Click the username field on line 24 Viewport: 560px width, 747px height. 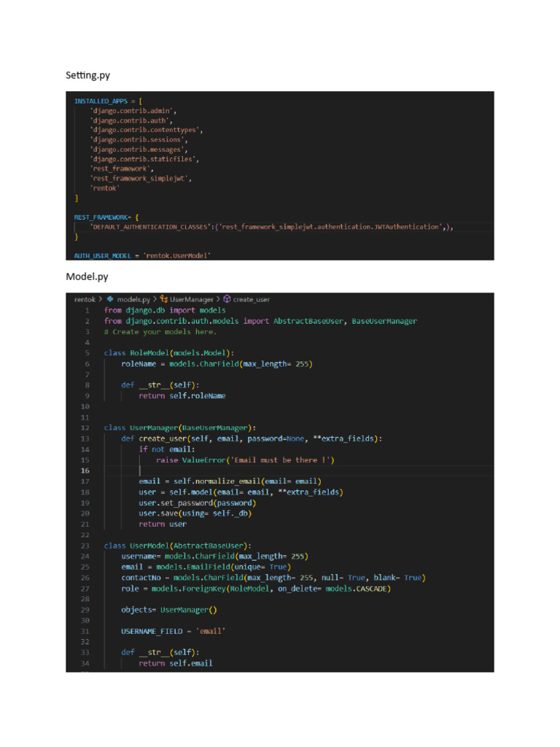click(215, 557)
